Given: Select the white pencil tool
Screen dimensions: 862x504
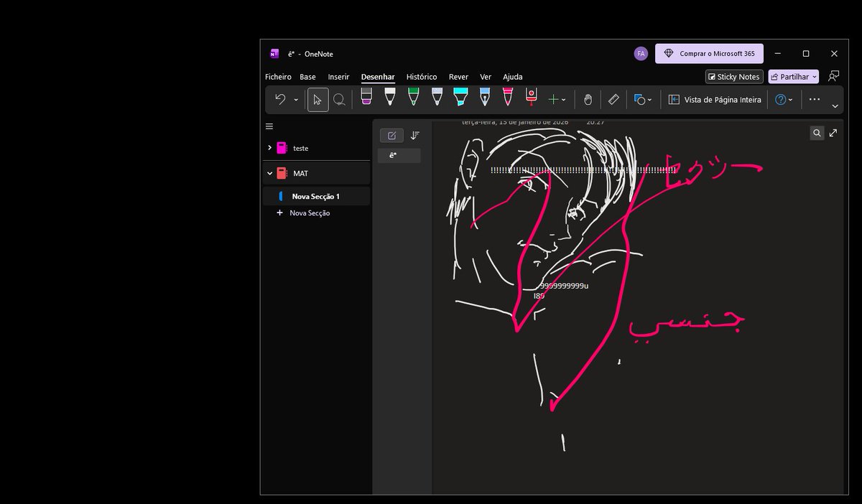Looking at the screenshot, I should tap(437, 97).
